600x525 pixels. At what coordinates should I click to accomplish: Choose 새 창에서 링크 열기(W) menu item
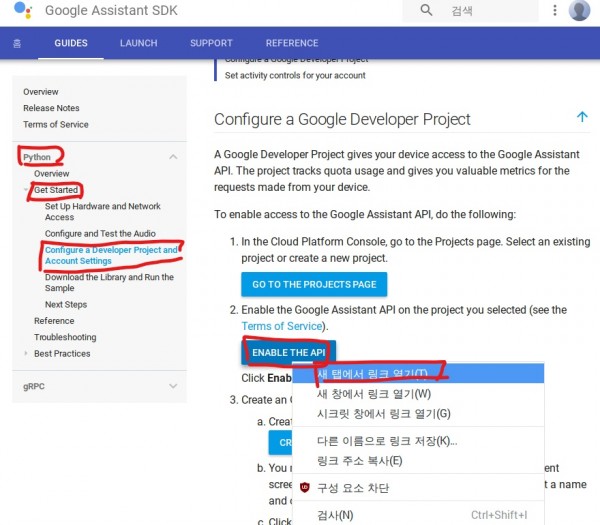[418, 394]
